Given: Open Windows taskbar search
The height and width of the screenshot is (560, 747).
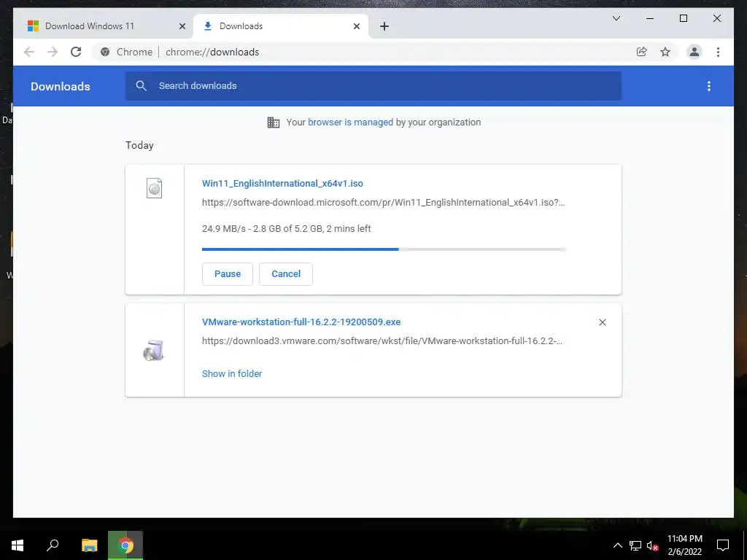Looking at the screenshot, I should click(x=53, y=545).
